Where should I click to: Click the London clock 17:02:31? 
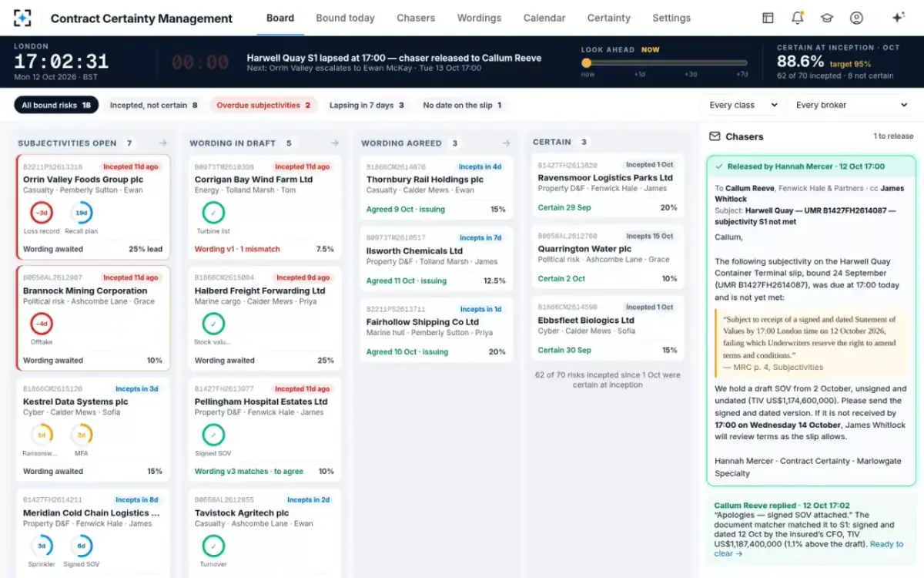62,62
